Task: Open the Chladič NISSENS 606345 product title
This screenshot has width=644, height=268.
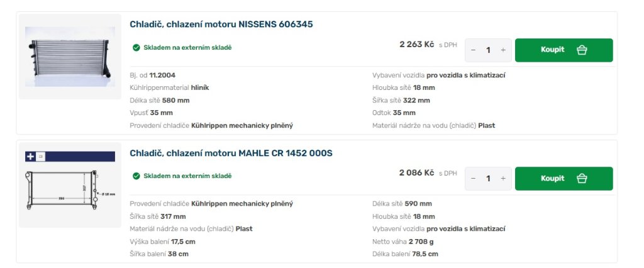Action: click(221, 25)
